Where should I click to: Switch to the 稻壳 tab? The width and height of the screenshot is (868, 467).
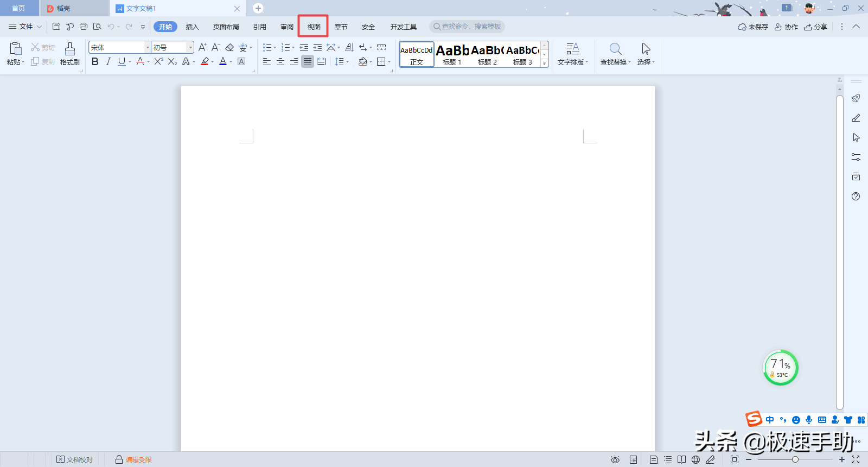pyautogui.click(x=74, y=8)
